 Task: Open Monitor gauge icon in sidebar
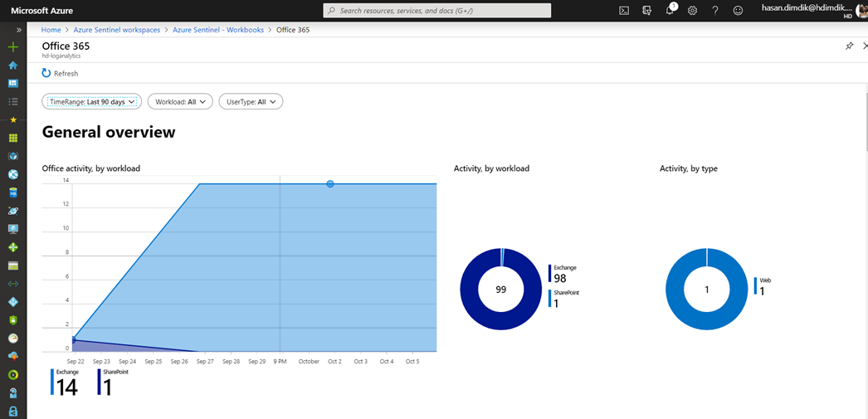point(13,338)
